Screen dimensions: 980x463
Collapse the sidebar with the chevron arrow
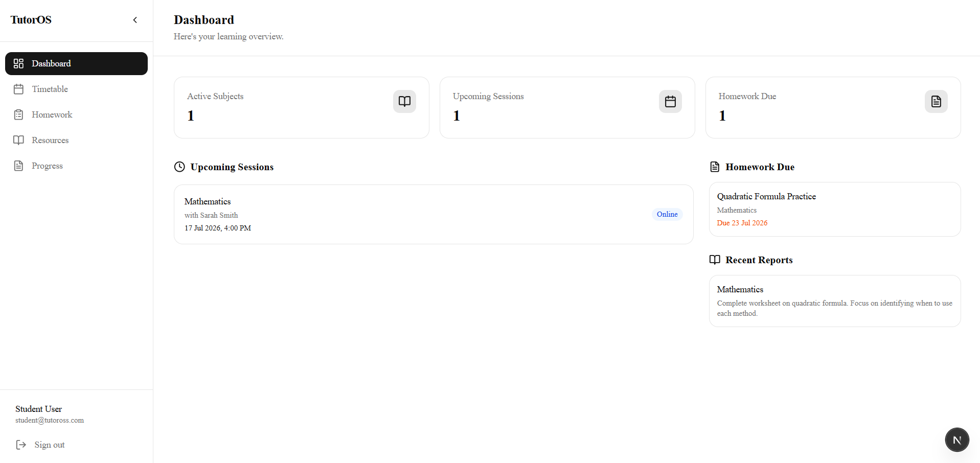point(135,20)
